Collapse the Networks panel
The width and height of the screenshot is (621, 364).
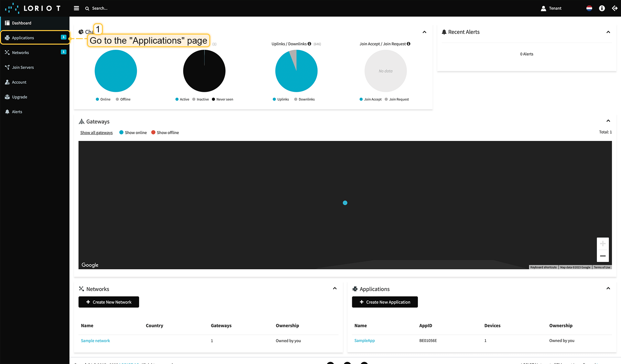[x=335, y=288]
